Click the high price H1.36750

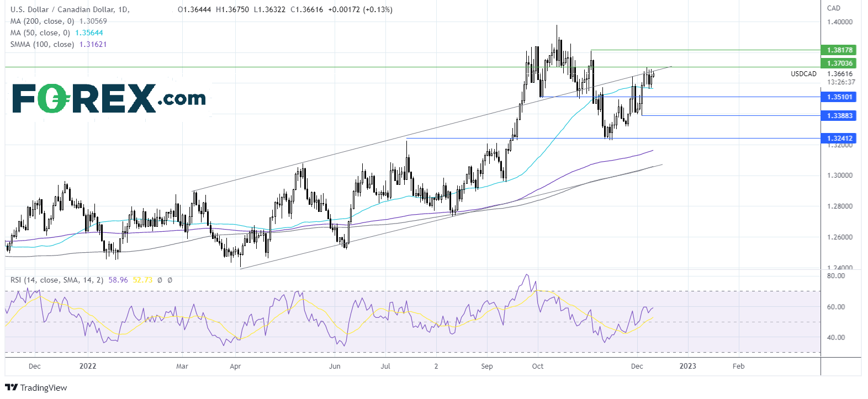click(232, 9)
